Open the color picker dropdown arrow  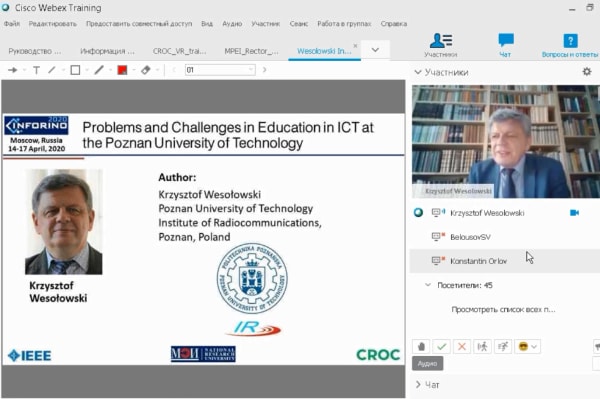point(134,70)
